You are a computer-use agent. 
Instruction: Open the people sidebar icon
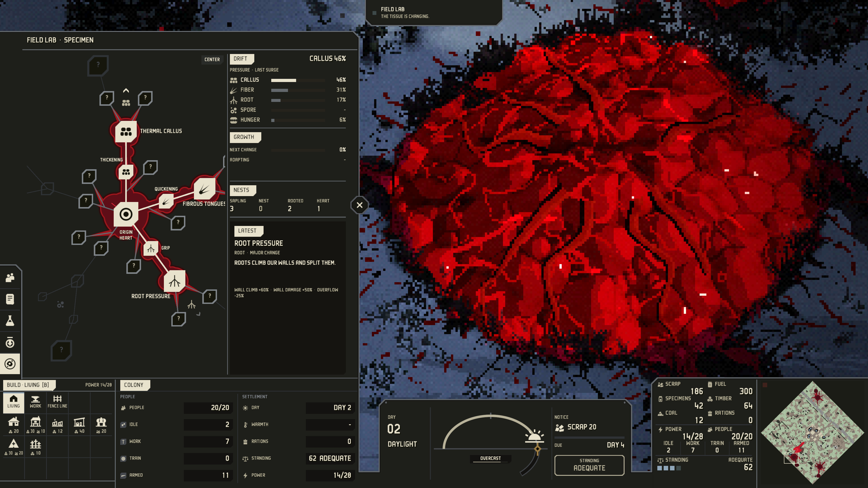10,277
